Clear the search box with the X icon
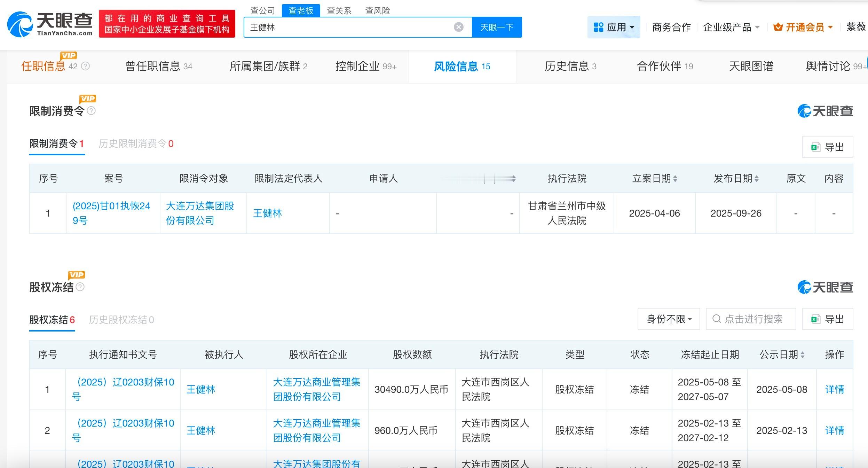 click(x=459, y=27)
